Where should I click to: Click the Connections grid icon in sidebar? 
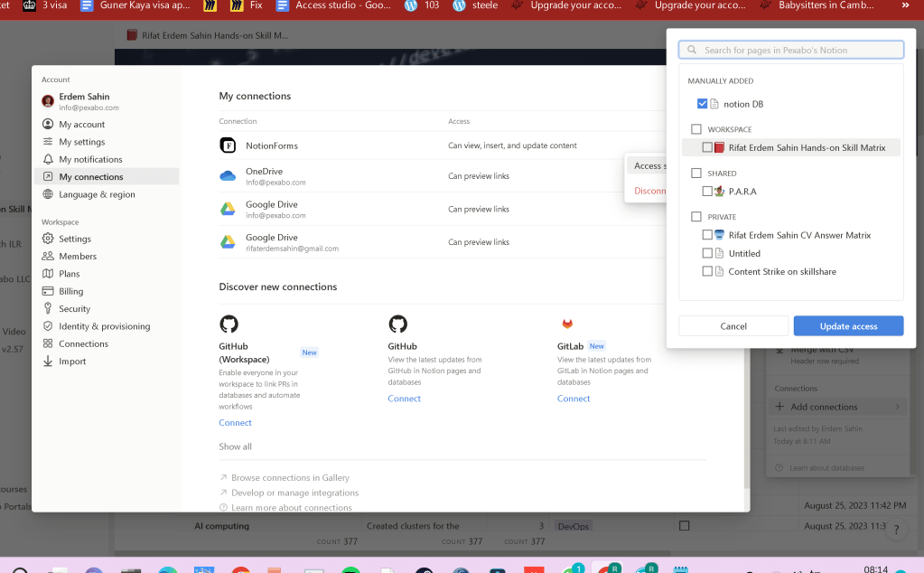tap(48, 343)
